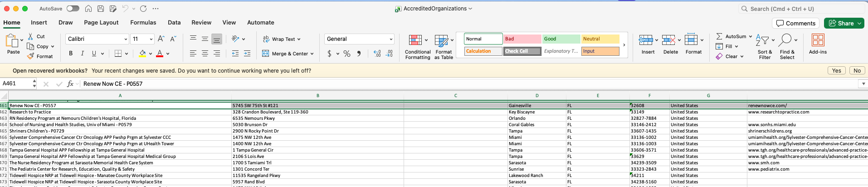Click the dollar currency format icon
868x187 pixels.
(329, 54)
